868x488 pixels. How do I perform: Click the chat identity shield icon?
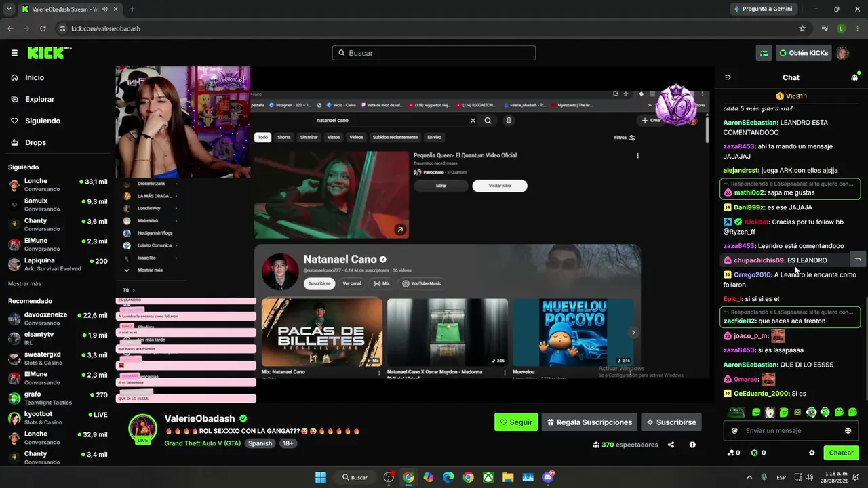[734, 430]
